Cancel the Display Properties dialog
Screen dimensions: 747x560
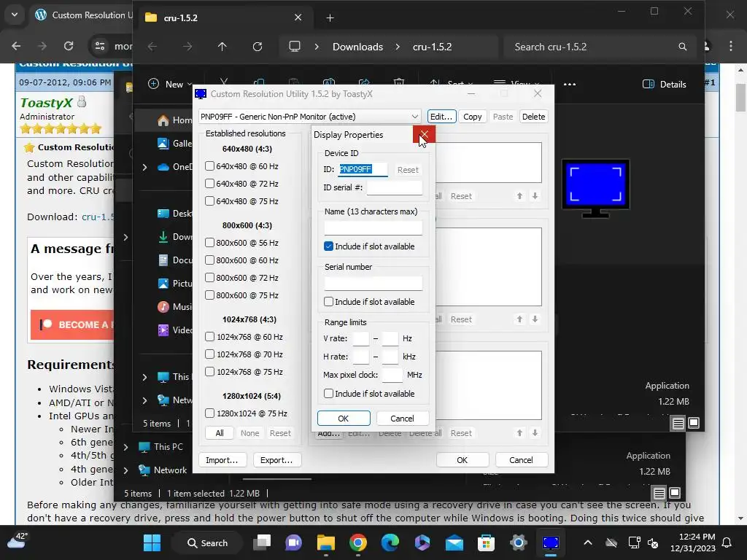(x=402, y=419)
